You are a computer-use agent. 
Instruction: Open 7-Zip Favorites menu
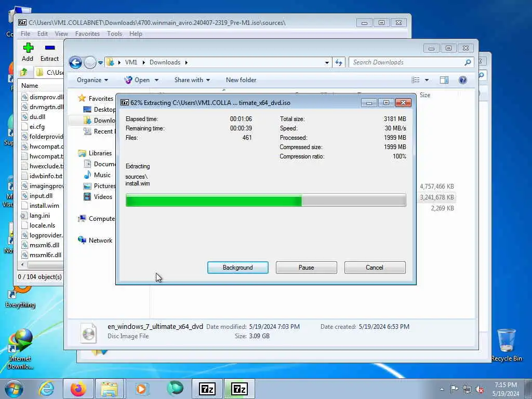coord(87,34)
